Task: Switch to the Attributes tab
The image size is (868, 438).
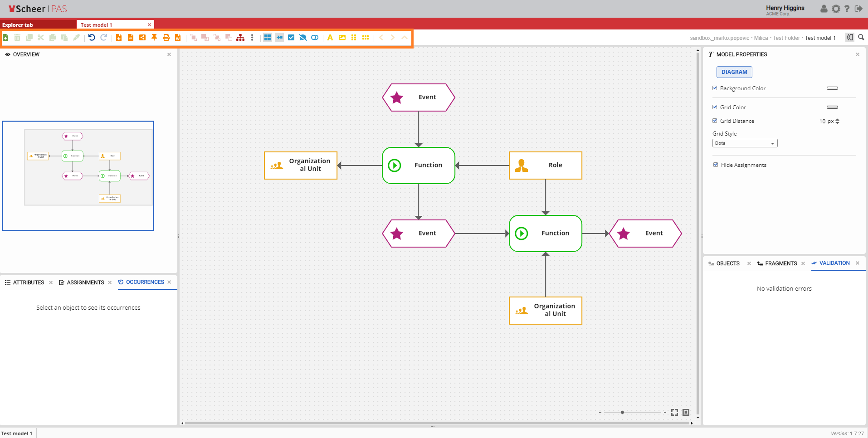Action: [28, 282]
